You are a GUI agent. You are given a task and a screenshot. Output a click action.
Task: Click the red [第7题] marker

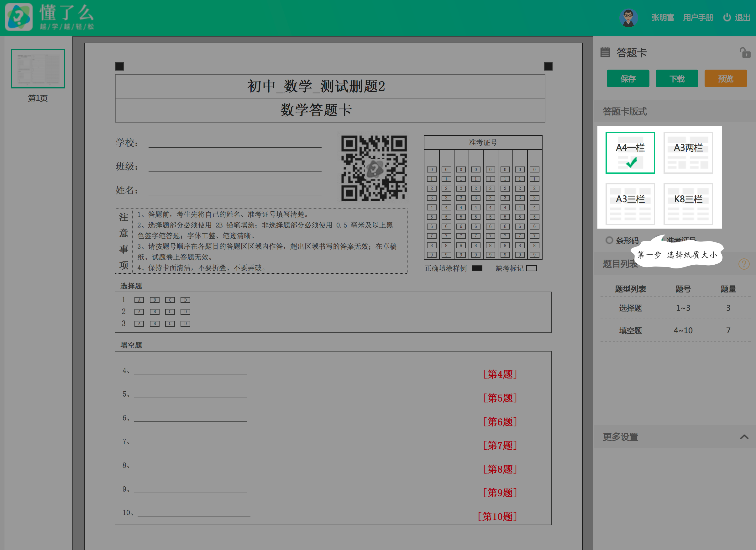[500, 445]
